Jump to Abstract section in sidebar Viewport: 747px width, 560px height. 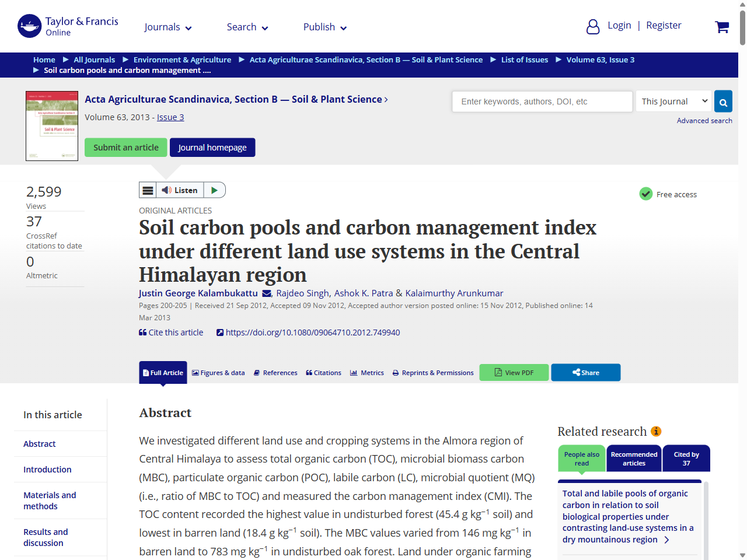click(40, 444)
